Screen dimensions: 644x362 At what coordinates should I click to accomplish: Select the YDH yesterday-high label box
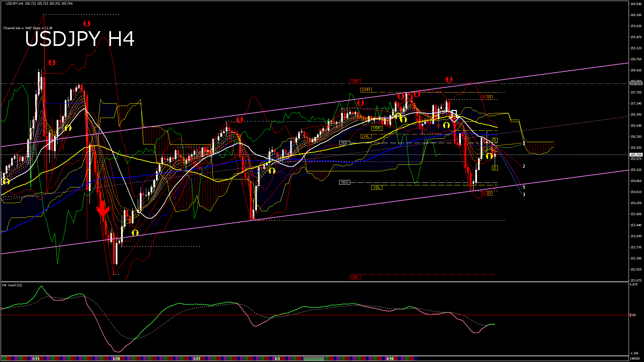(377, 128)
